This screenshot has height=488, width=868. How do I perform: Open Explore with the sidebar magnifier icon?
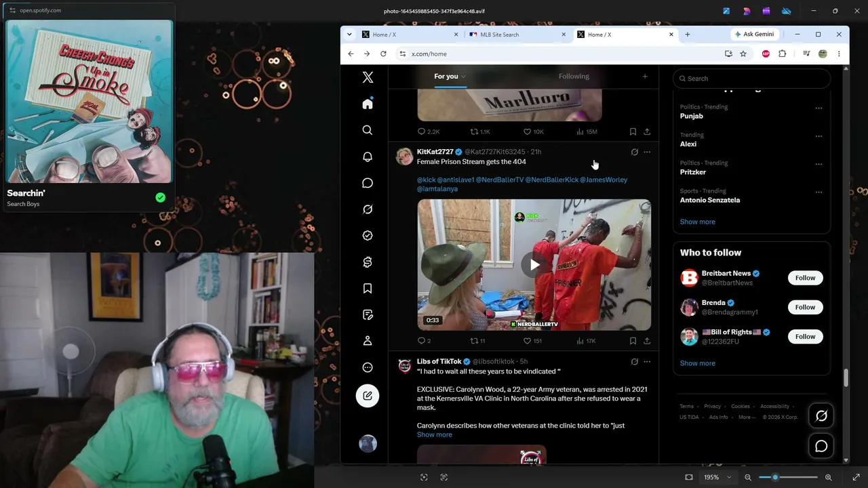tap(368, 130)
